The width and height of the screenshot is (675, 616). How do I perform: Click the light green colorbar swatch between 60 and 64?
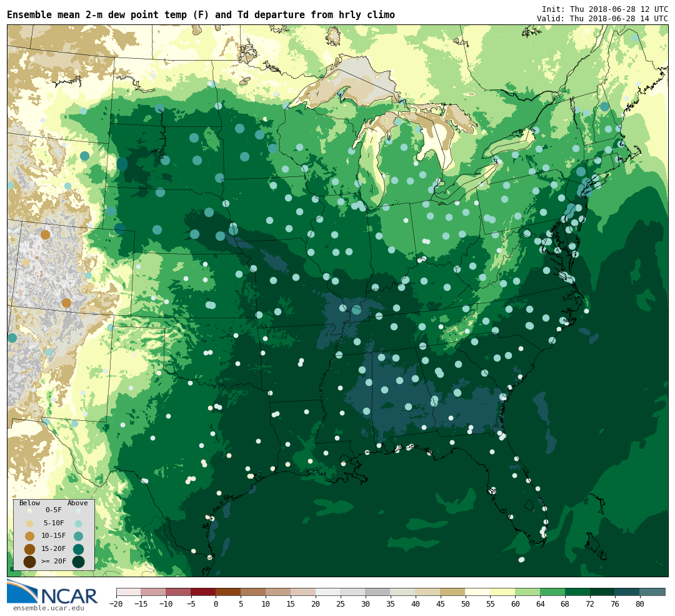(527, 592)
